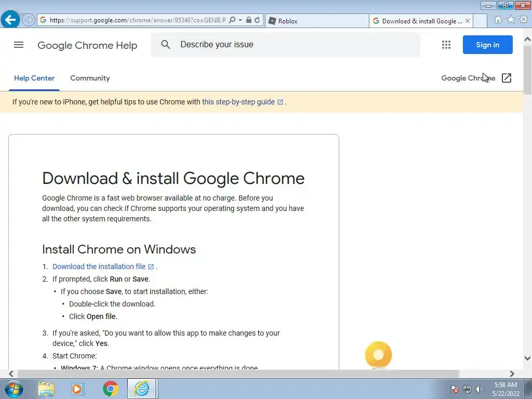Click the Google Chrome Help title
This screenshot has width=532, height=399.
(x=87, y=46)
